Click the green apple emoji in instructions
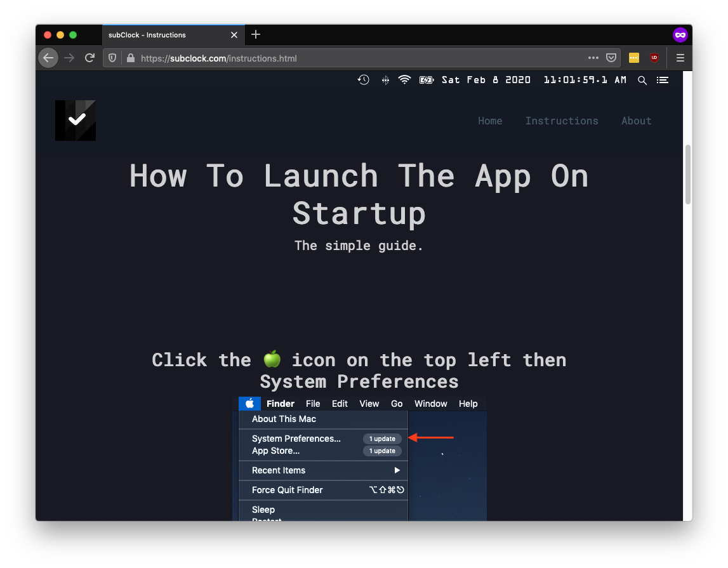Viewport: 728px width, 568px height. point(272,359)
